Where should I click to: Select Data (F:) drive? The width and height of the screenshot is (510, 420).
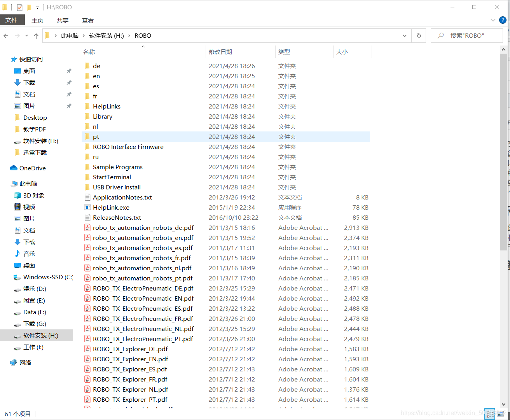[x=35, y=312]
